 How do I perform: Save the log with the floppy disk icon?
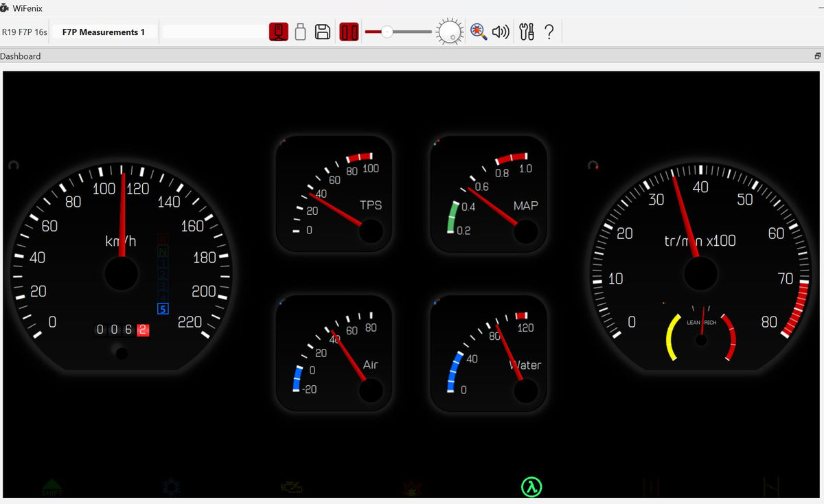click(x=323, y=32)
